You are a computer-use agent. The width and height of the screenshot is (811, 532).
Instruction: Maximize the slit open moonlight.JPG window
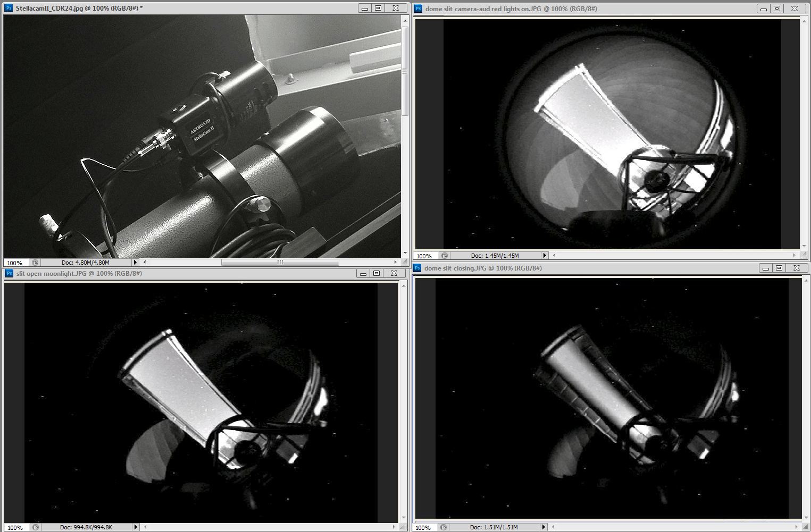coord(377,274)
